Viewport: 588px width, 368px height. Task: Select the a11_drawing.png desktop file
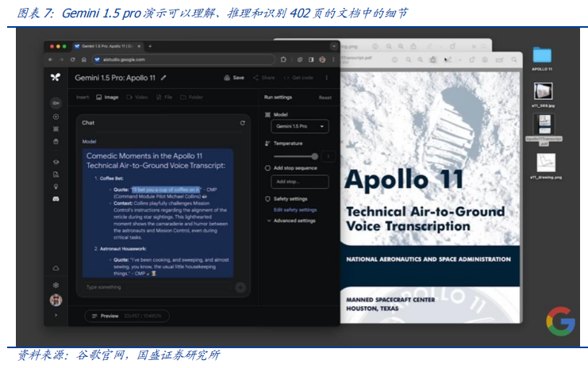[546, 167]
